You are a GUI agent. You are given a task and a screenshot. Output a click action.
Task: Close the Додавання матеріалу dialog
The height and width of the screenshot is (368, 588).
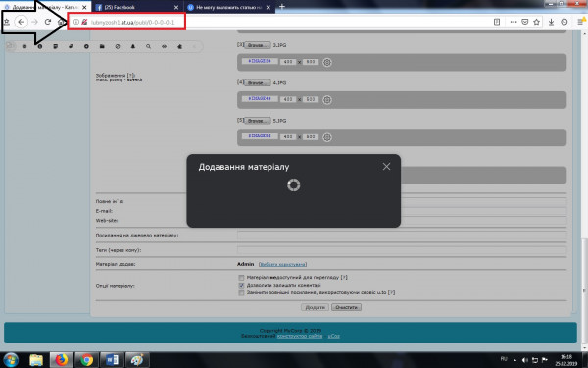pos(386,167)
